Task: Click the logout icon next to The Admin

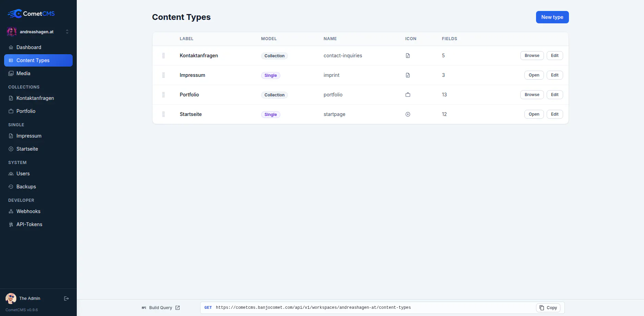Action: [x=66, y=299]
